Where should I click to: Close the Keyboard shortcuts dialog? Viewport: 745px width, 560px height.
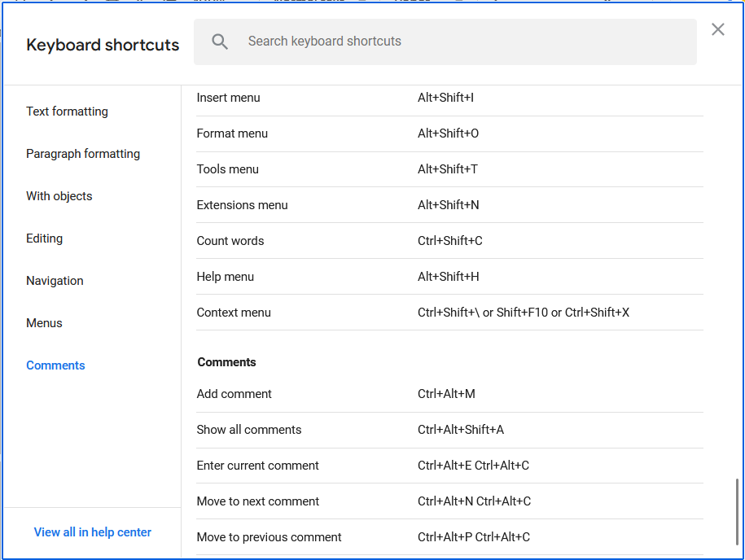(x=717, y=30)
